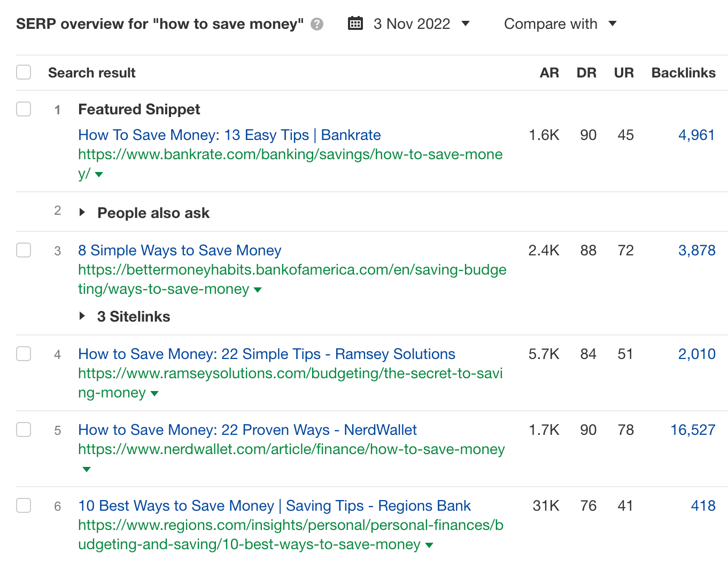
Task: Open the caret dropdown on the NerdWallet URL
Action: click(x=86, y=469)
